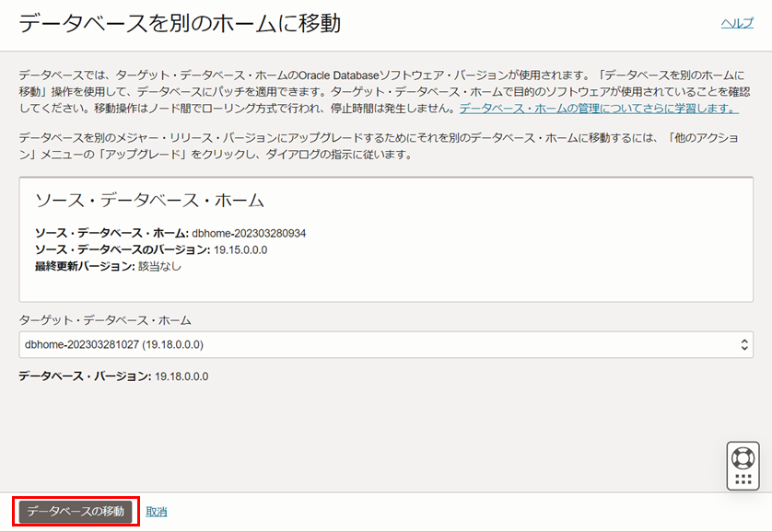
Task: Click the lifebuoy support icon
Action: 743,457
